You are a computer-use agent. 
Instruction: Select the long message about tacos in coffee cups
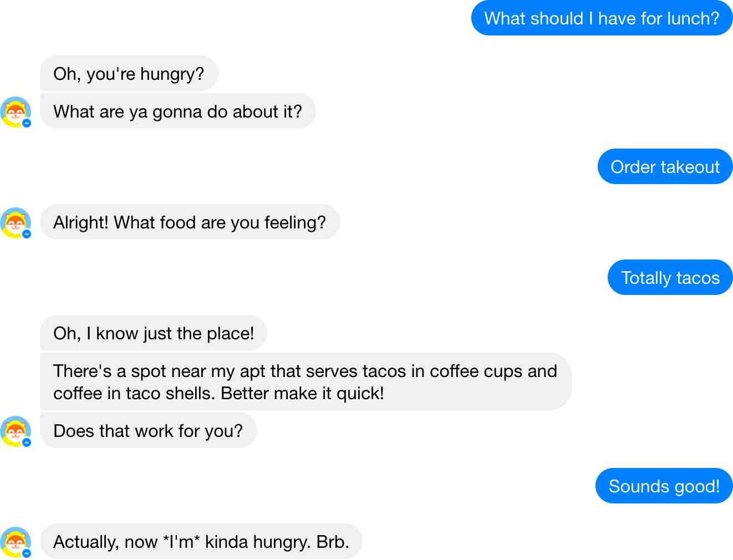(306, 381)
